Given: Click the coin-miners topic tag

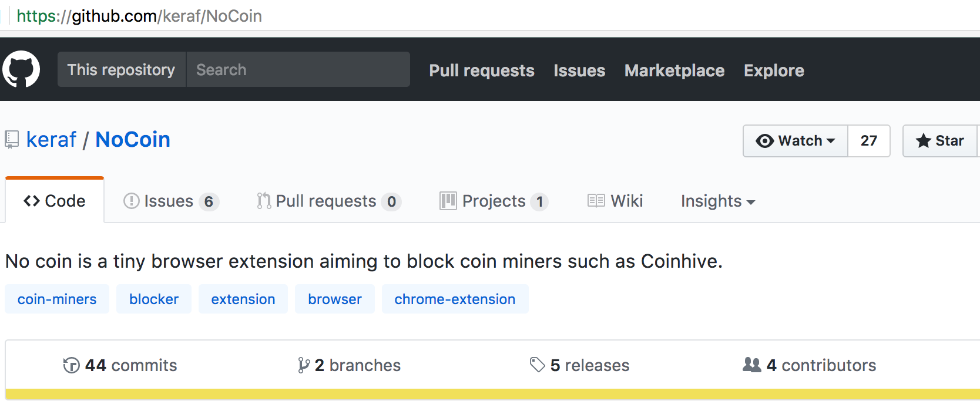Looking at the screenshot, I should pyautogui.click(x=57, y=299).
